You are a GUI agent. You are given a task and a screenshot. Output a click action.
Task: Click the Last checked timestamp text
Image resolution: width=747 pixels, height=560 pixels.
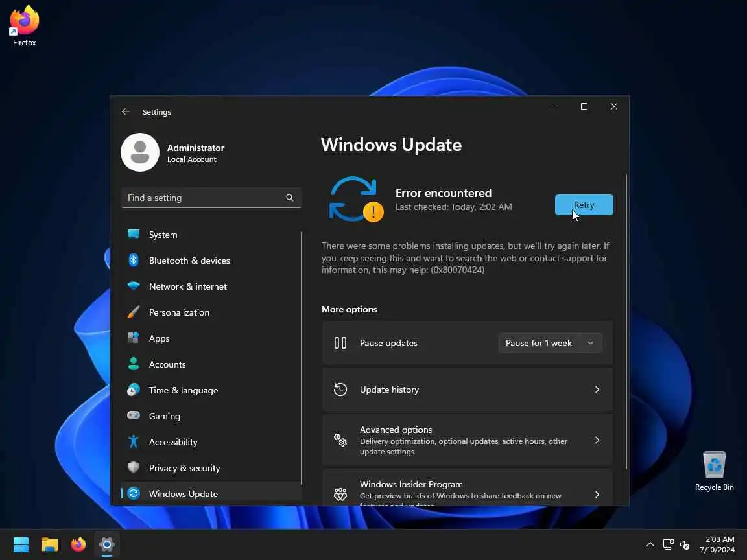(x=453, y=207)
